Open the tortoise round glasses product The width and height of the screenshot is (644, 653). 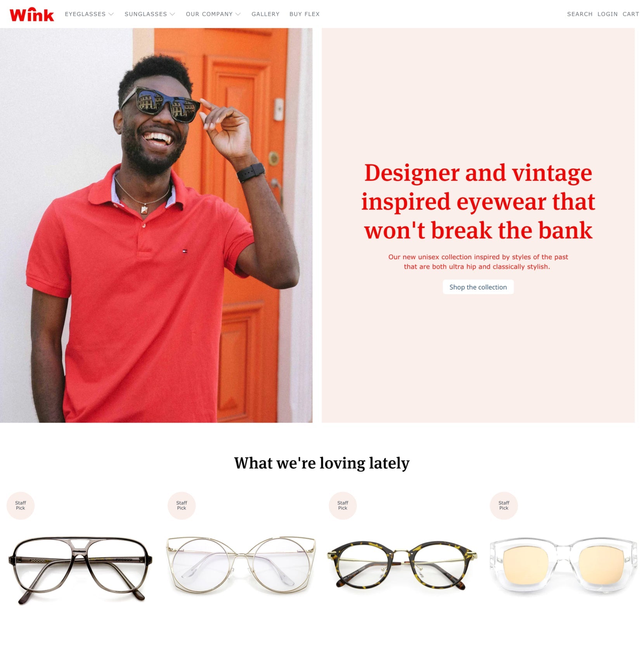click(x=402, y=565)
